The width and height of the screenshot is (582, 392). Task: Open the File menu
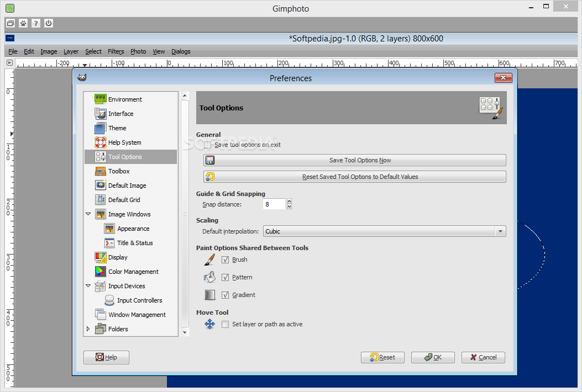coord(13,51)
